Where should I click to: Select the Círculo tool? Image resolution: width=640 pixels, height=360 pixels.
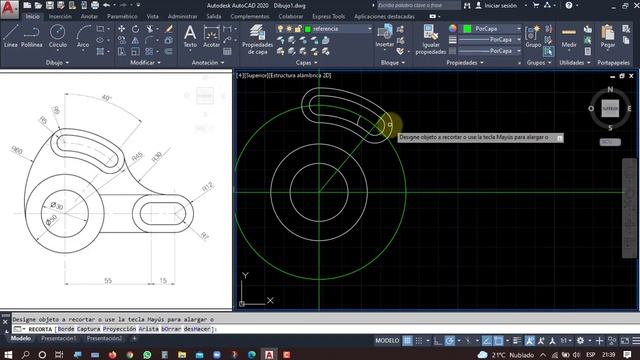(x=58, y=36)
